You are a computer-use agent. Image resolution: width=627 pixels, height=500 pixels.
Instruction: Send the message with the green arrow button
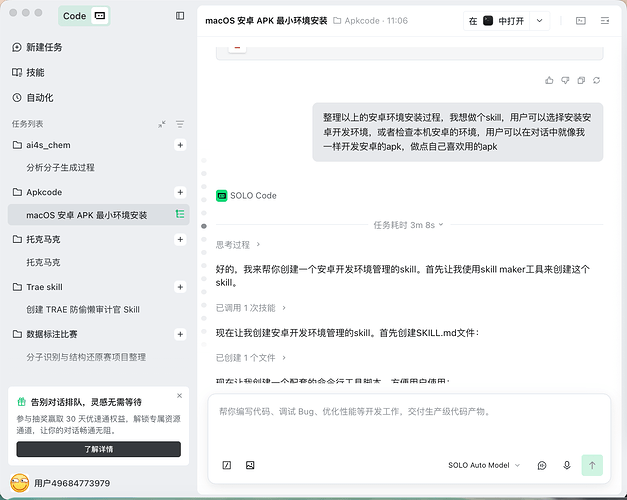pyautogui.click(x=592, y=465)
